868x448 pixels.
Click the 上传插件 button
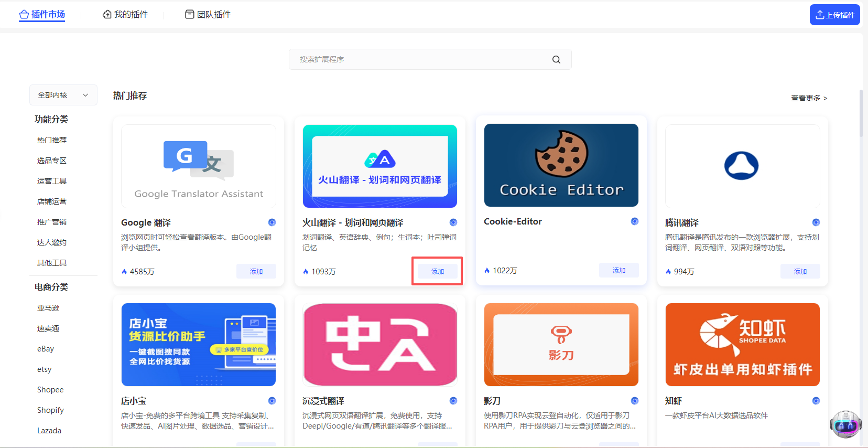tap(834, 15)
